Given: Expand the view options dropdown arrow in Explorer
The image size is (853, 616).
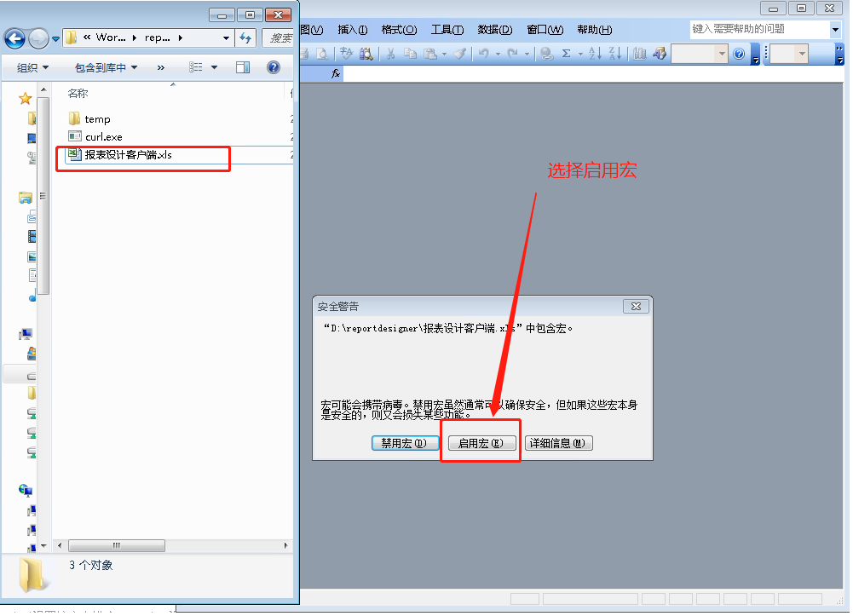Looking at the screenshot, I should click(x=215, y=67).
